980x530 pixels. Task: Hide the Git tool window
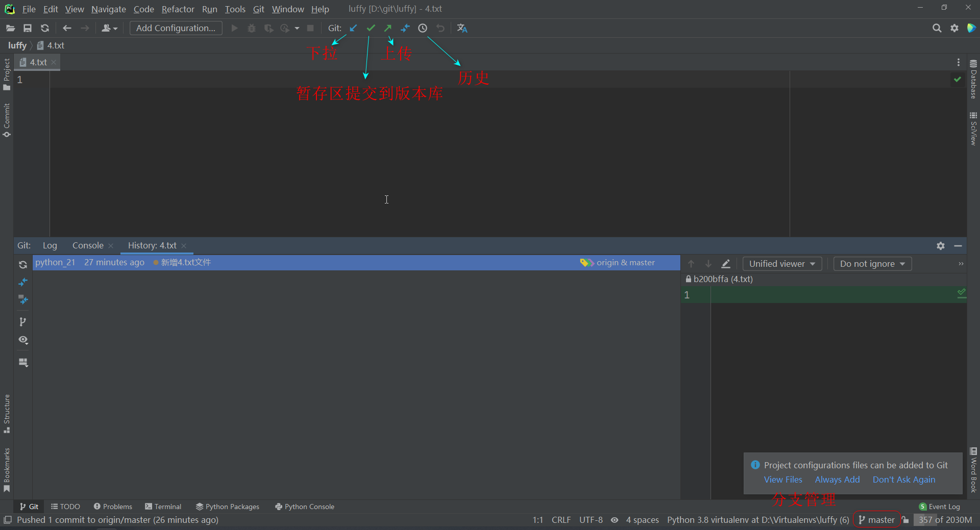pyautogui.click(x=958, y=246)
